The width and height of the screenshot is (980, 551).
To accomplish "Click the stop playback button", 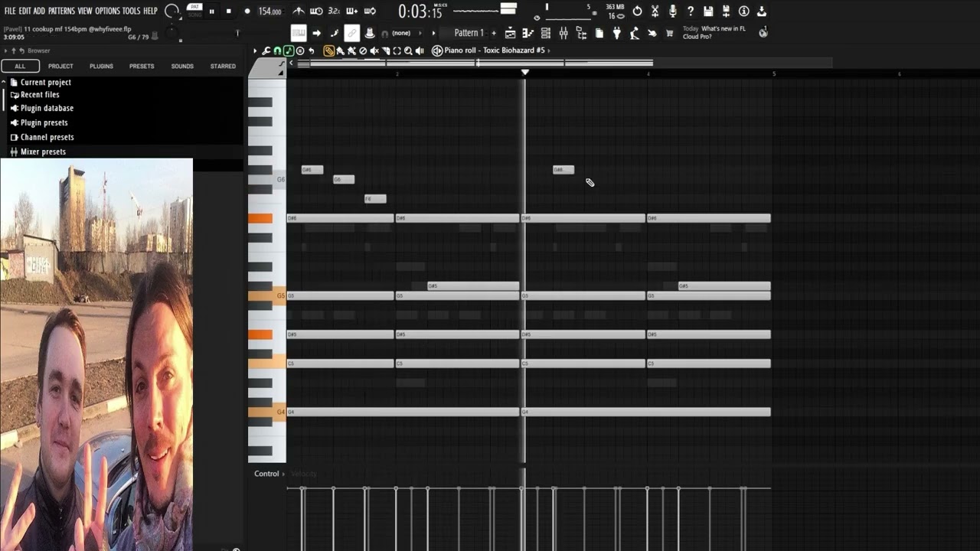I will coord(229,11).
